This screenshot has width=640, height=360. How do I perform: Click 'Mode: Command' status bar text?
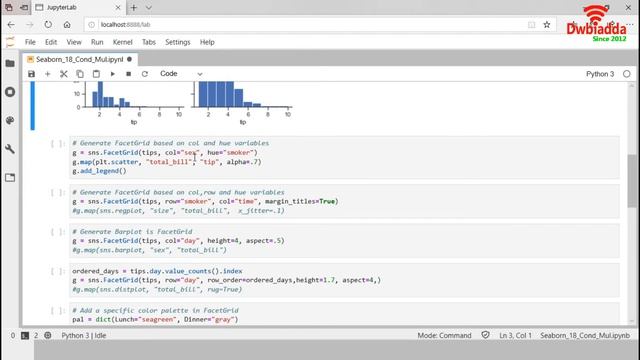(444, 336)
